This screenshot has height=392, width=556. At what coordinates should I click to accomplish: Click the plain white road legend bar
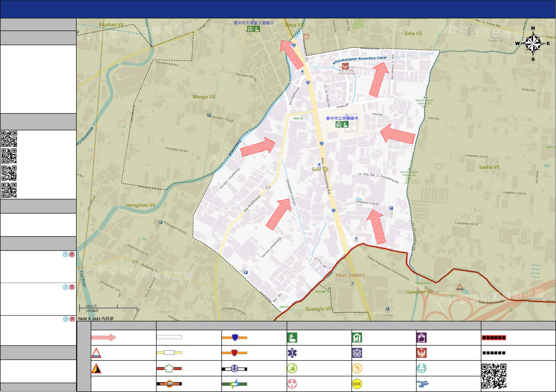[x=169, y=337]
